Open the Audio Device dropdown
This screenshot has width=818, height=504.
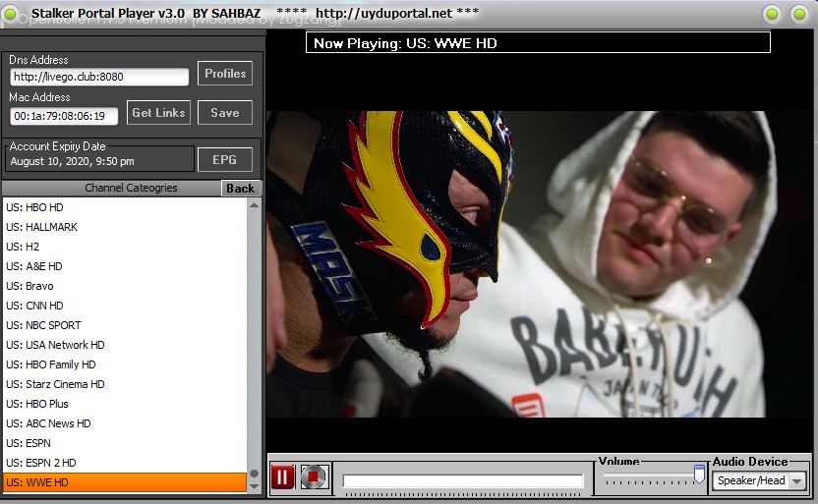coord(796,481)
